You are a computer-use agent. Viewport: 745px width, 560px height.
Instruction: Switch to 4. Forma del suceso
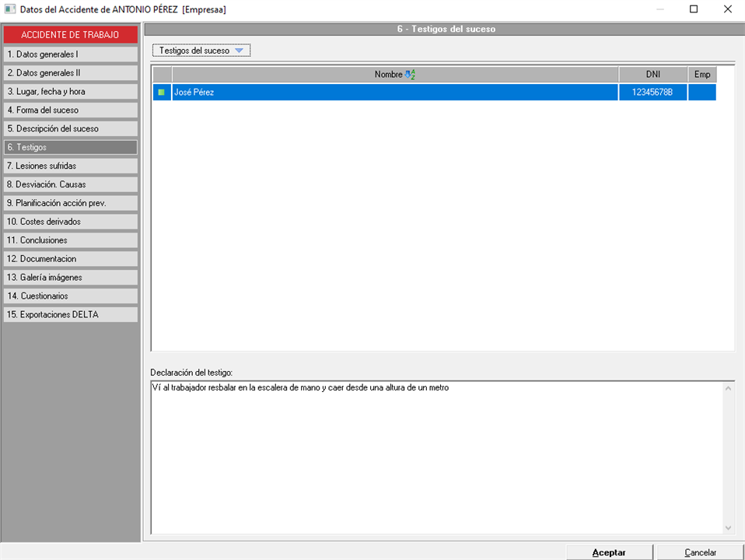point(70,110)
